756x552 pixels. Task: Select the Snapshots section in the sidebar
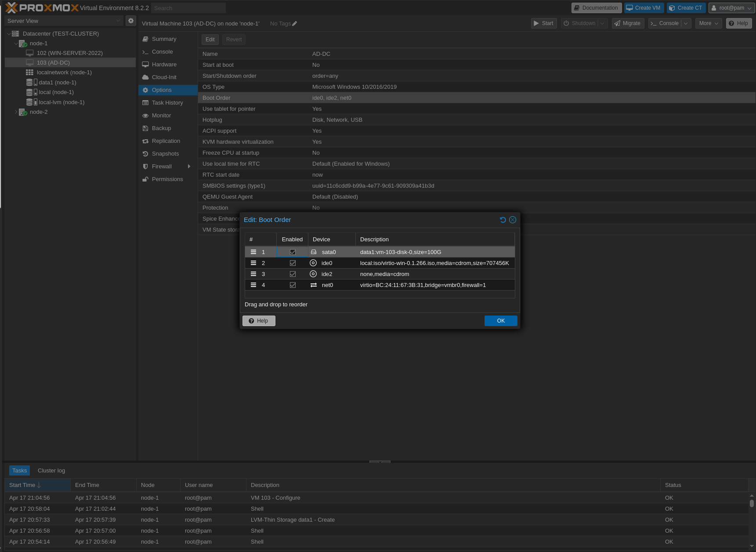tap(165, 154)
